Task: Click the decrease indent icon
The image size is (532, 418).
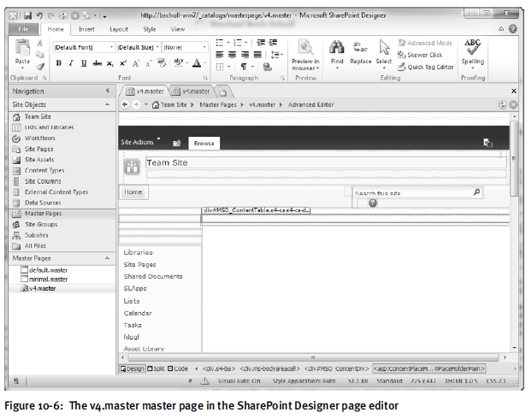Action: click(x=261, y=43)
